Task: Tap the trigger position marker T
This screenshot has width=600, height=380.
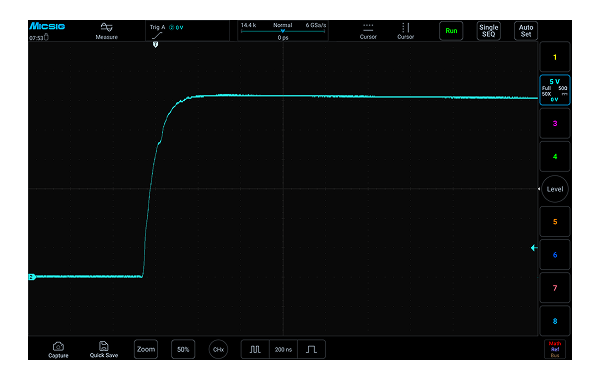Action: [x=155, y=45]
